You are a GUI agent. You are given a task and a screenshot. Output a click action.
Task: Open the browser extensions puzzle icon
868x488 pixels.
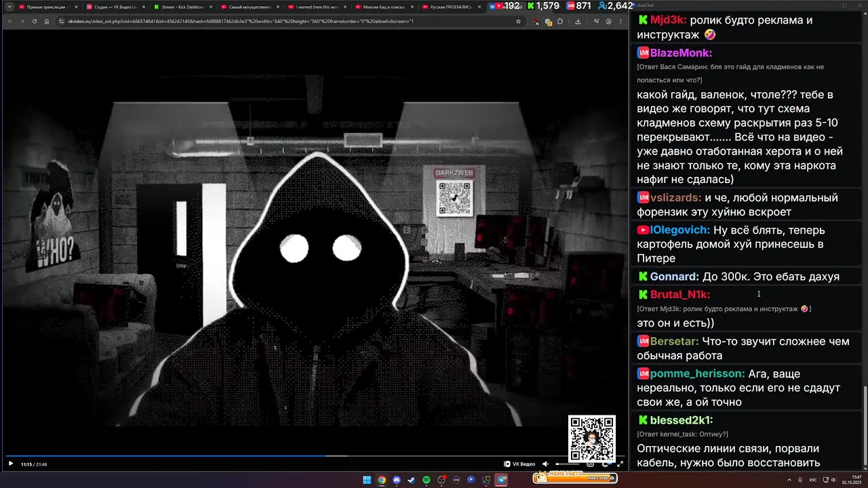[560, 21]
